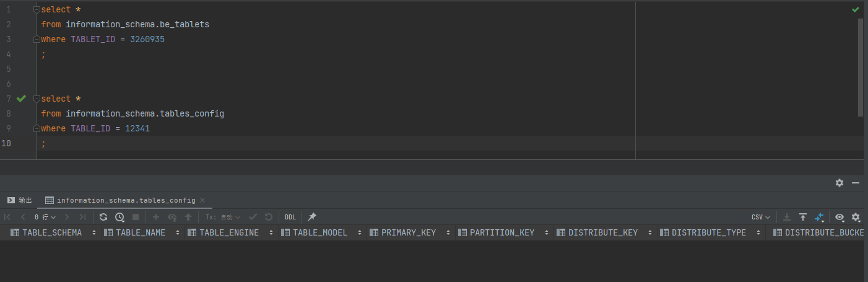Open tool window gear options

pyautogui.click(x=840, y=183)
